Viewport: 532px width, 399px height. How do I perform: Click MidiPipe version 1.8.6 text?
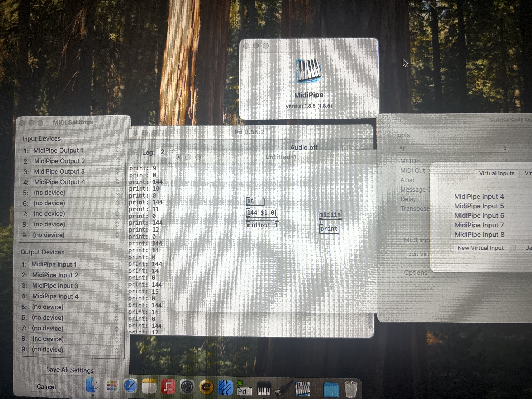point(309,106)
